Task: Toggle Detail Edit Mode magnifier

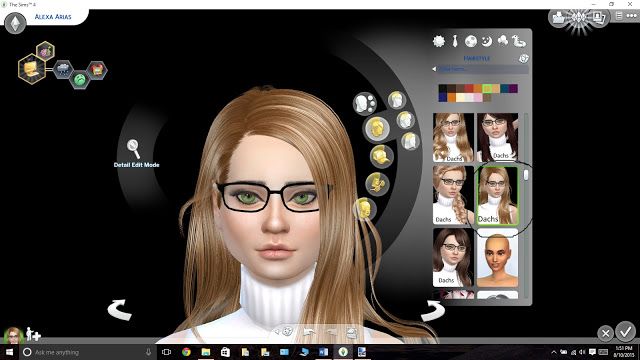Action: 133,149
